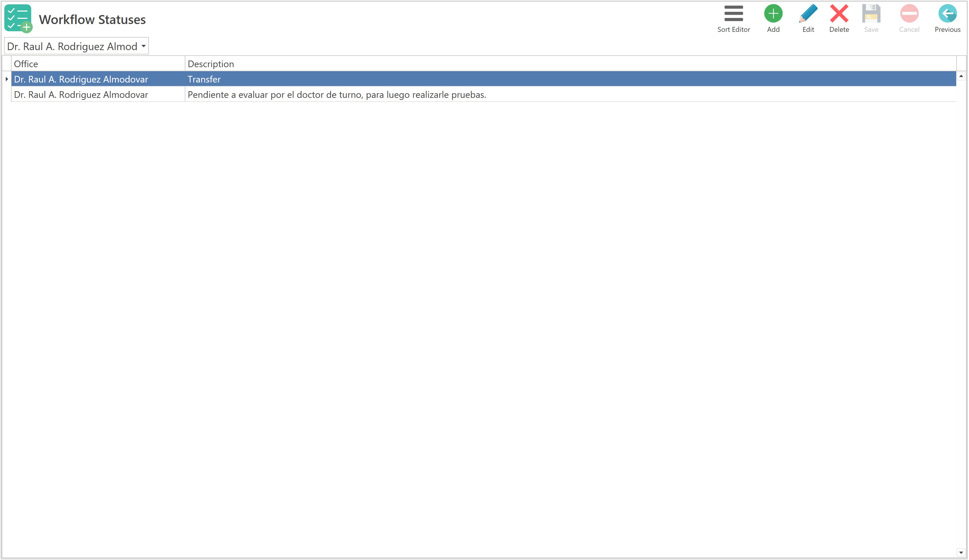Click the Workflow Statuses title text

pos(92,20)
